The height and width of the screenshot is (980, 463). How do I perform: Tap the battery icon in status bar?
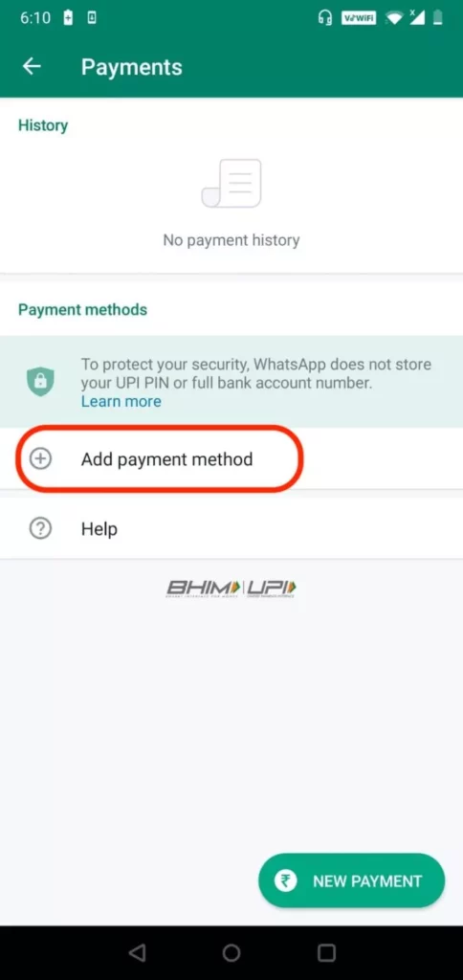[x=438, y=17]
